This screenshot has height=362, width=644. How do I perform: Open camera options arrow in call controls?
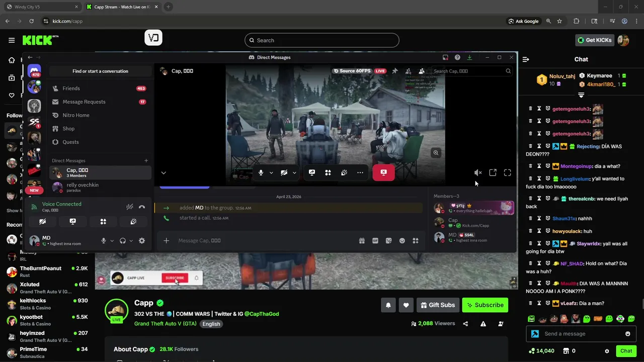click(x=294, y=172)
